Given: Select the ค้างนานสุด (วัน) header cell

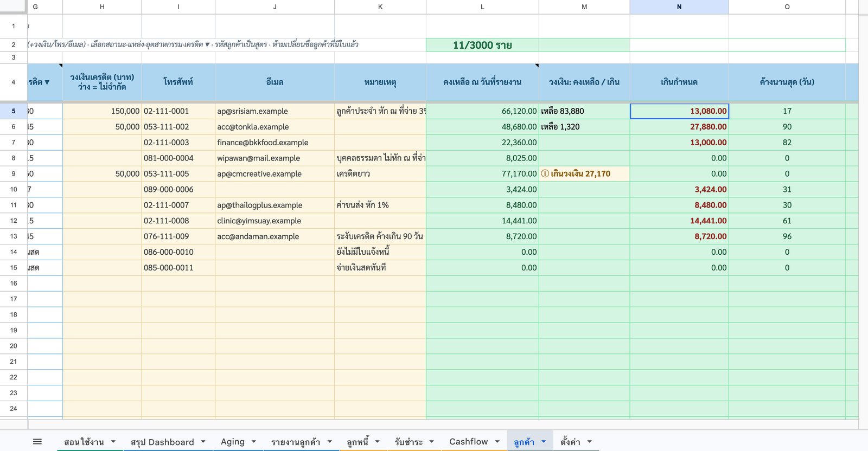Looking at the screenshot, I should [x=787, y=82].
